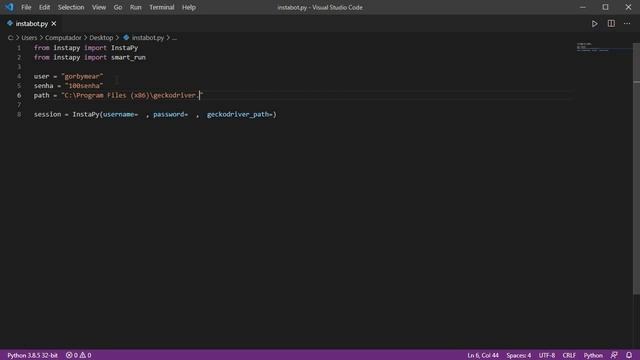The image size is (640, 360).
Task: Click the breadcrumb ellipsis symbol segment
Action: pyautogui.click(x=174, y=38)
